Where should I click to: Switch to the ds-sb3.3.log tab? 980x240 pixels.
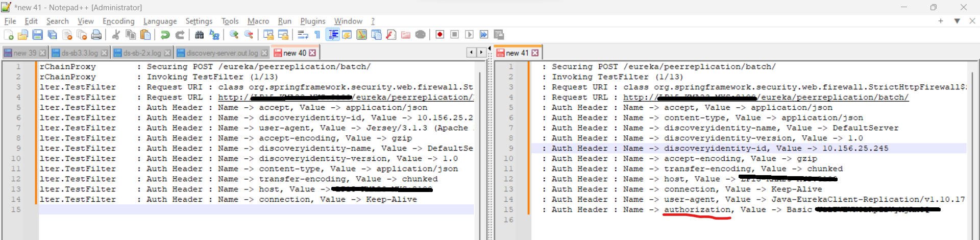80,53
